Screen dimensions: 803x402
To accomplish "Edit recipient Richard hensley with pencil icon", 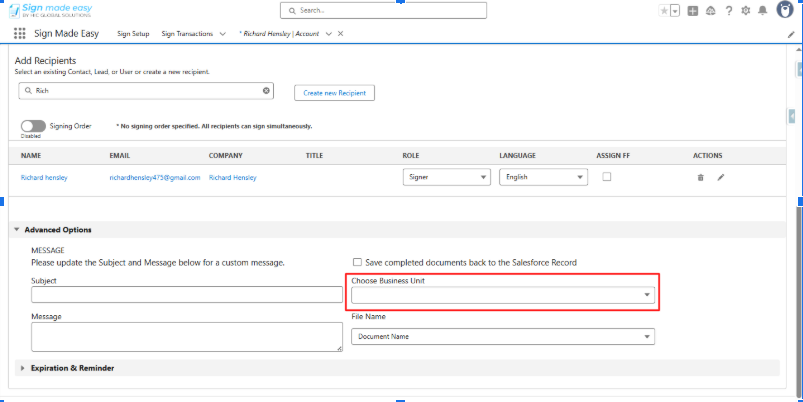I will (x=720, y=177).
